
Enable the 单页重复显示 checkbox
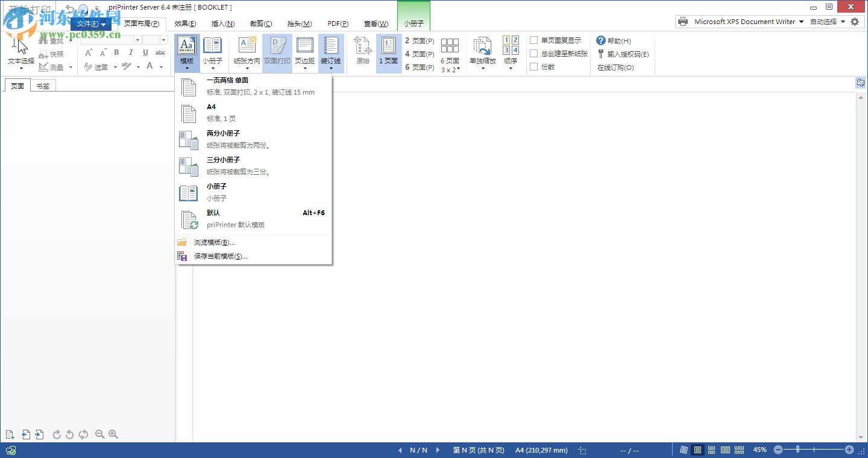coord(533,40)
